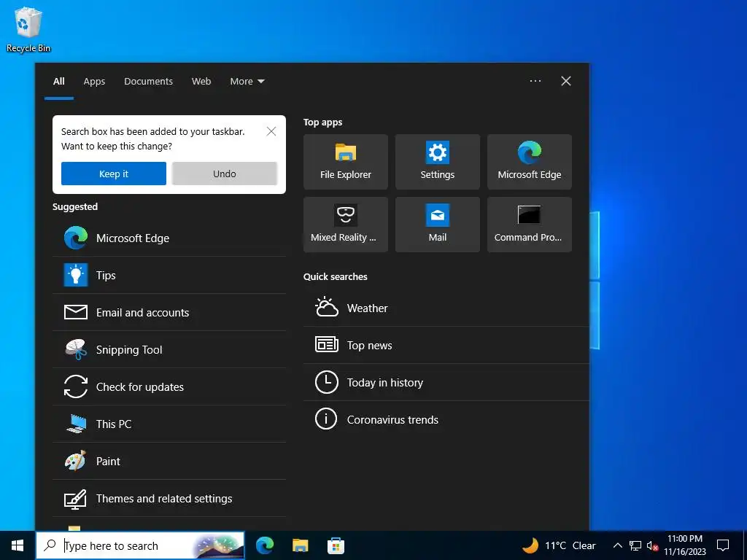Switch to the Documents tab
The width and height of the screenshot is (747, 560).
(x=149, y=82)
